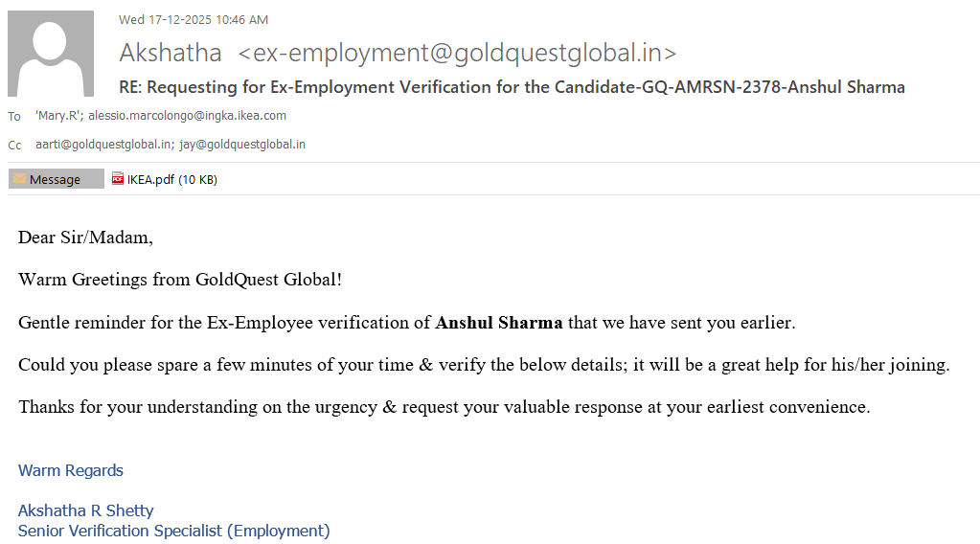Click the Senior Verification Specialist title line
The width and height of the screenshot is (980, 544).
pos(173,531)
